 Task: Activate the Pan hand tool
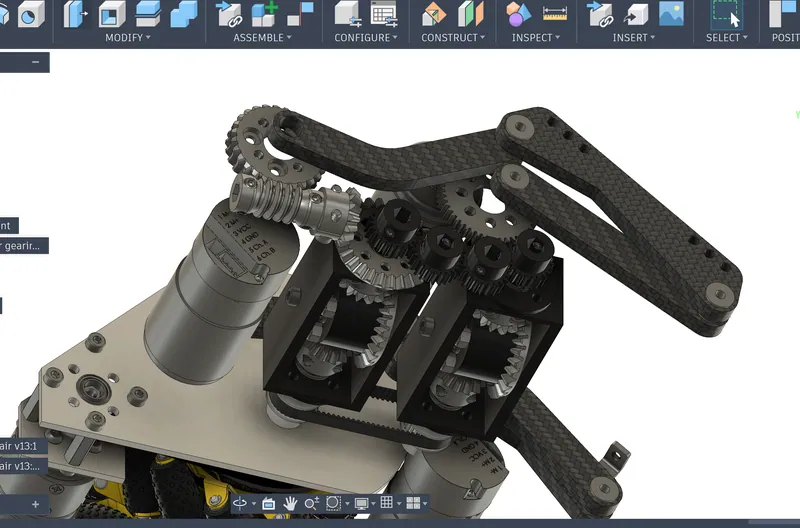(290, 504)
